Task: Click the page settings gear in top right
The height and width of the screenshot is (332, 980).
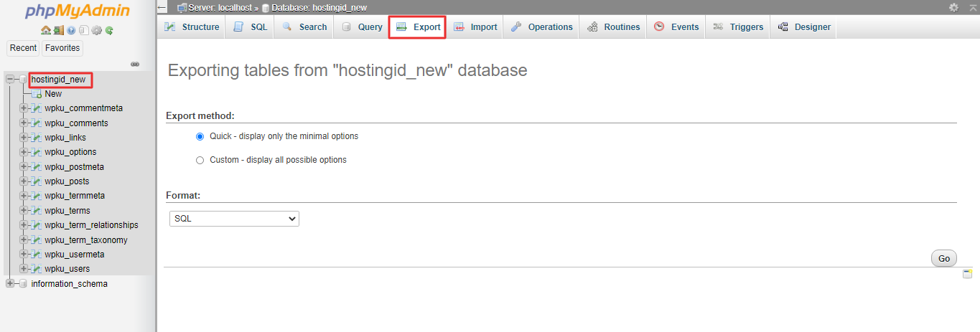Action: coord(953,7)
